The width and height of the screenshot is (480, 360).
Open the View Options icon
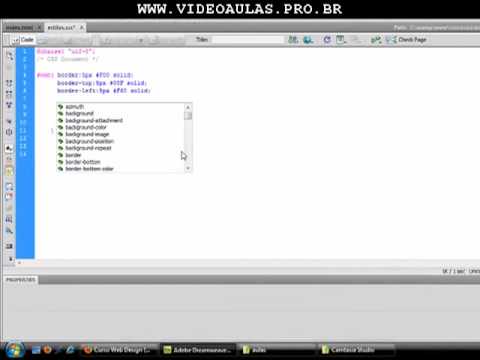[x=341, y=40]
